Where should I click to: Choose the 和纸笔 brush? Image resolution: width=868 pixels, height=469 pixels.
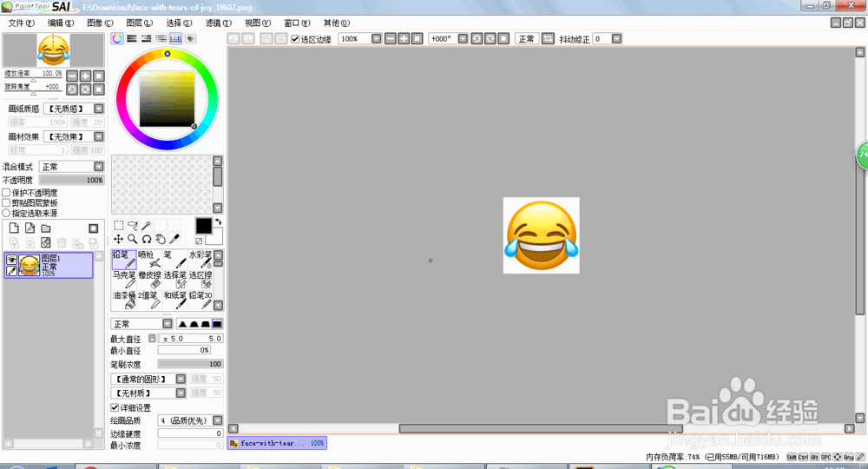click(175, 301)
